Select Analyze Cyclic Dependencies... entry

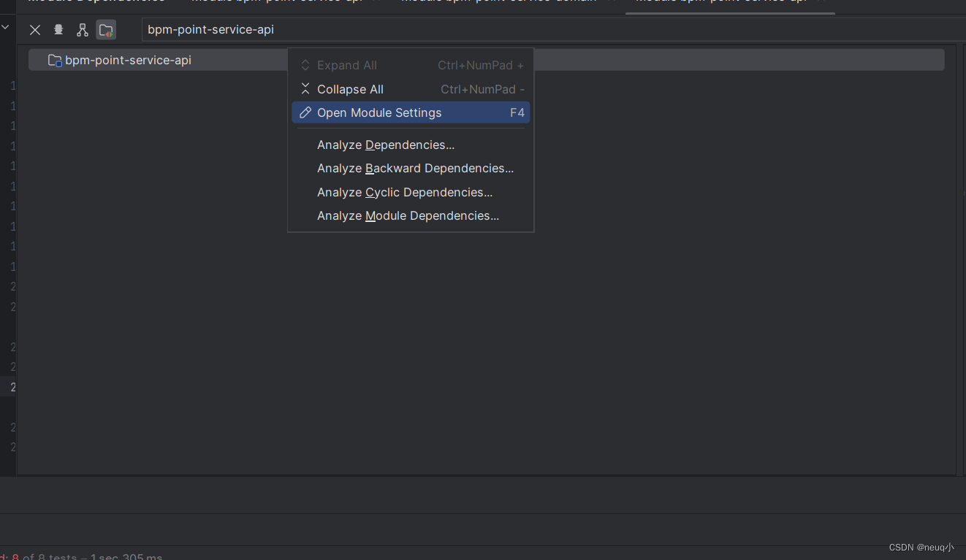click(x=411, y=192)
